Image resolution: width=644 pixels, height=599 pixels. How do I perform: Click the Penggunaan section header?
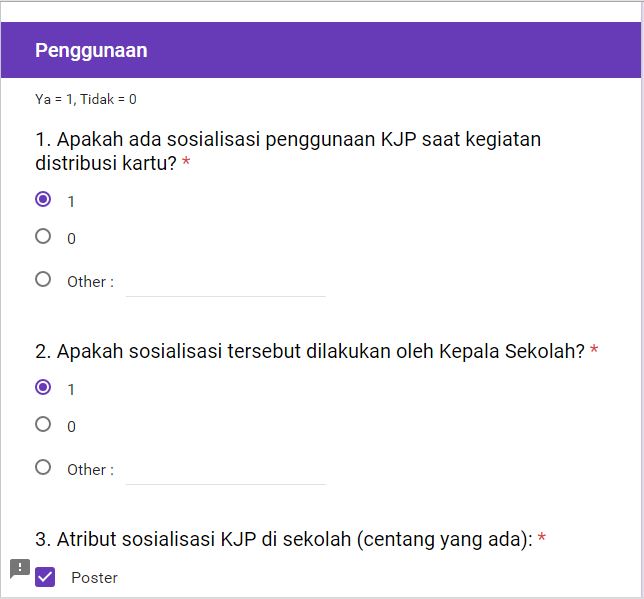(x=91, y=50)
